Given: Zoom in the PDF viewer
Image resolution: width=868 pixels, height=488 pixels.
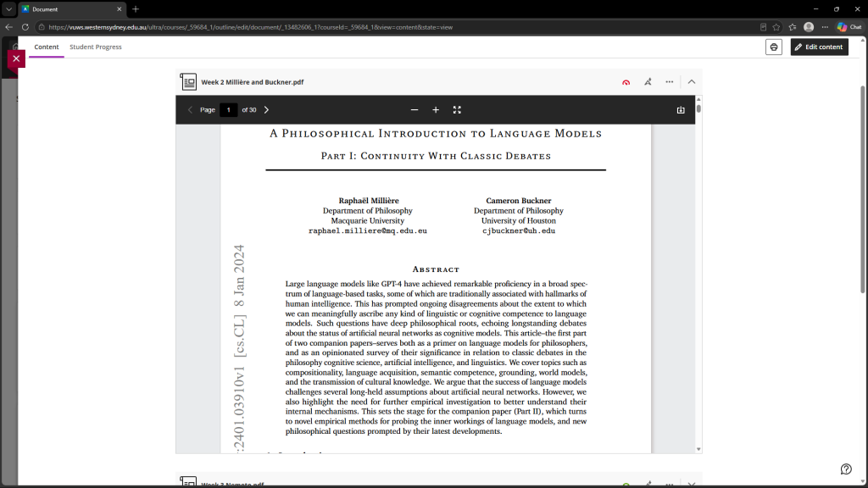Looking at the screenshot, I should (x=436, y=110).
